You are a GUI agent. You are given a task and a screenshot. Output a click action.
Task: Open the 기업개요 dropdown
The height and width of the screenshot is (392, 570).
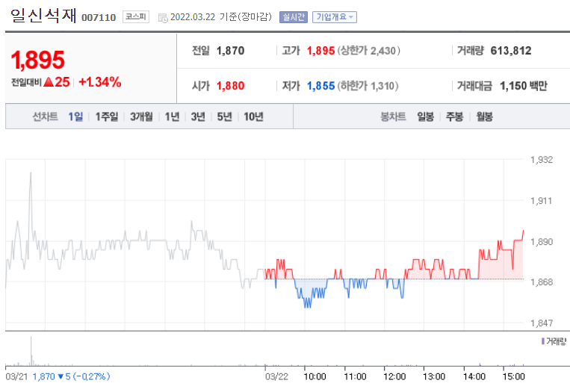[x=335, y=17]
